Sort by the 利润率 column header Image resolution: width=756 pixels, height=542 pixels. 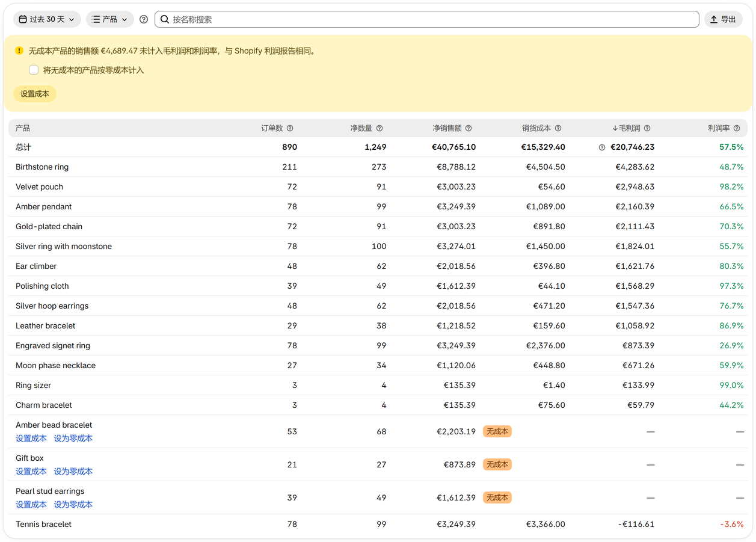pos(719,128)
